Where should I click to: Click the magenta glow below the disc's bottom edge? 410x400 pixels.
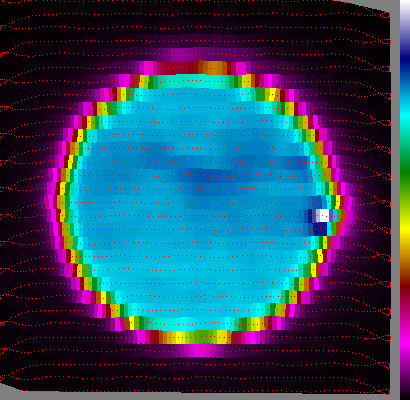pyautogui.click(x=202, y=349)
